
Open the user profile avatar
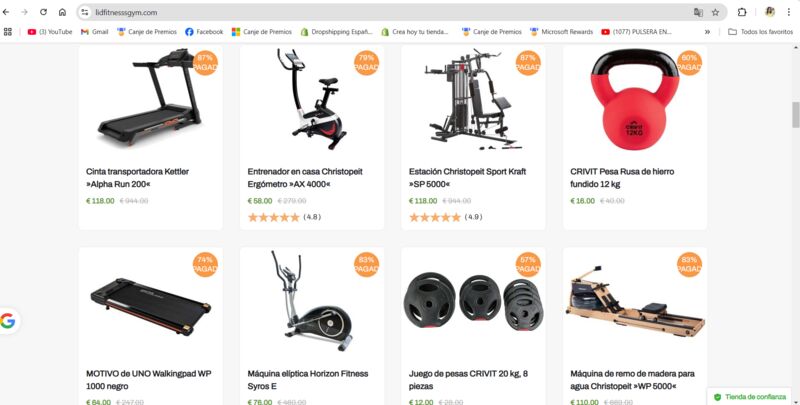[770, 12]
